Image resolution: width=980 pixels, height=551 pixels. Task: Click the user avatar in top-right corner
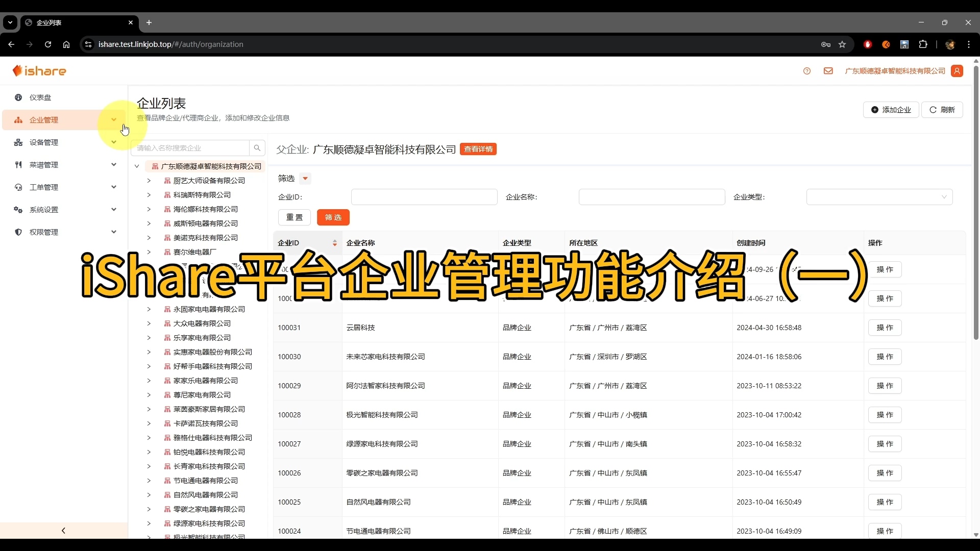tap(958, 71)
